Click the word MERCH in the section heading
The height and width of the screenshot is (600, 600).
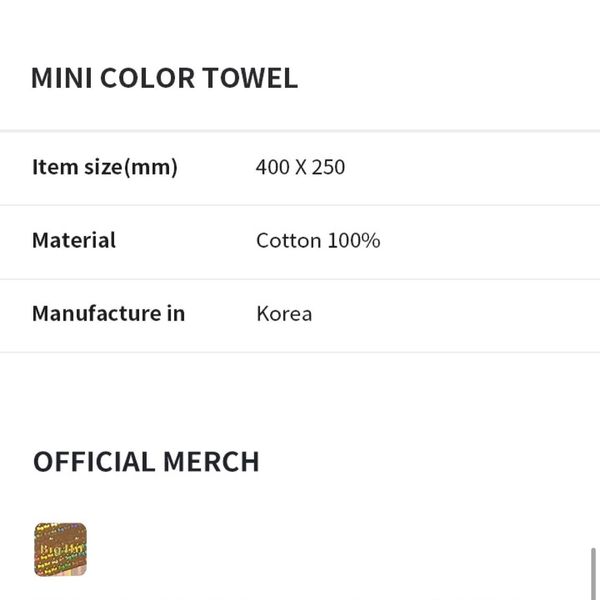(210, 461)
